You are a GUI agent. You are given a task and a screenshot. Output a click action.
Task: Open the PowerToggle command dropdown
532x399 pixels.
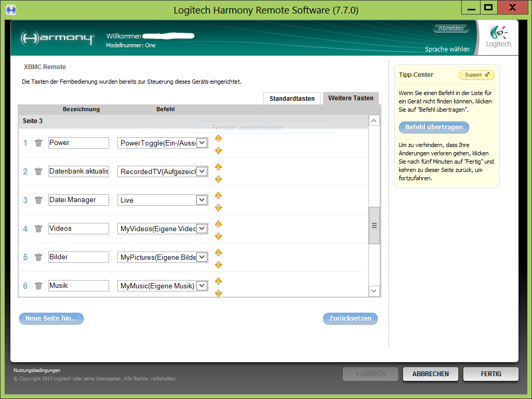[202, 143]
